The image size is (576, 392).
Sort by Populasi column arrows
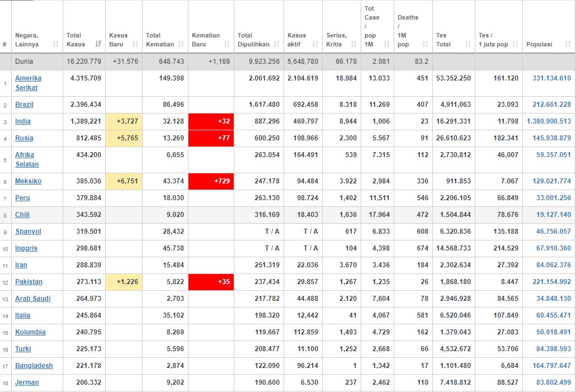click(x=568, y=44)
